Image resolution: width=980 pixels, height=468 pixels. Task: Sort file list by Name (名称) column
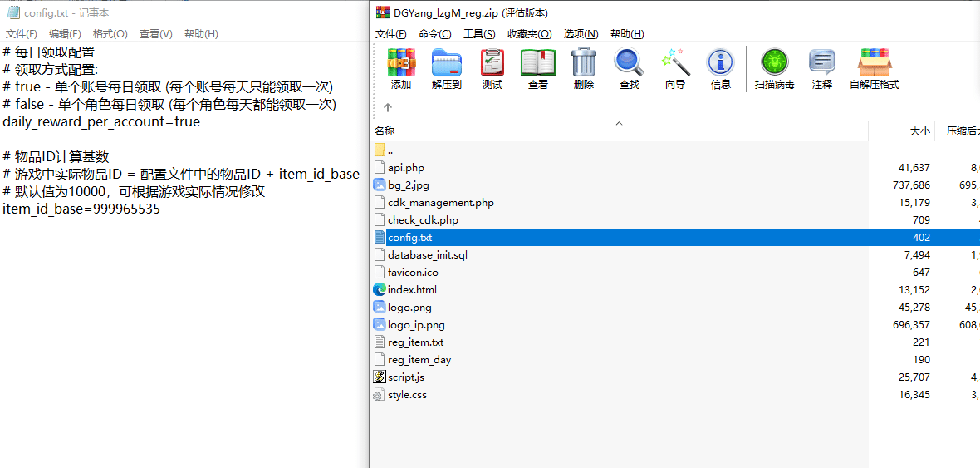[x=385, y=131]
